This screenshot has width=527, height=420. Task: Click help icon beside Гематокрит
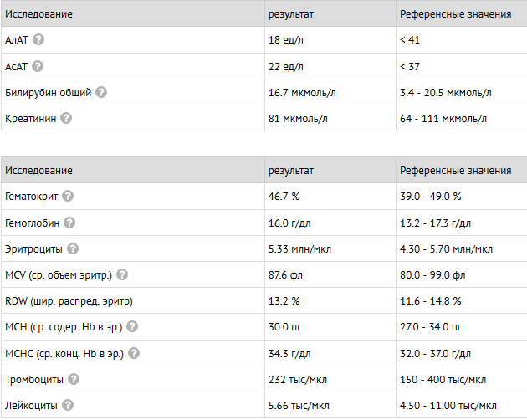click(x=68, y=196)
